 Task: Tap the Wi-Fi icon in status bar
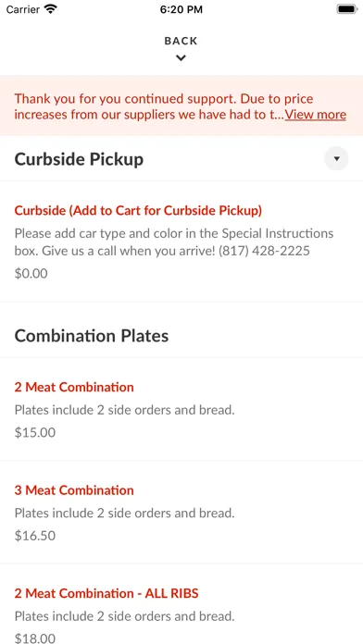point(51,9)
